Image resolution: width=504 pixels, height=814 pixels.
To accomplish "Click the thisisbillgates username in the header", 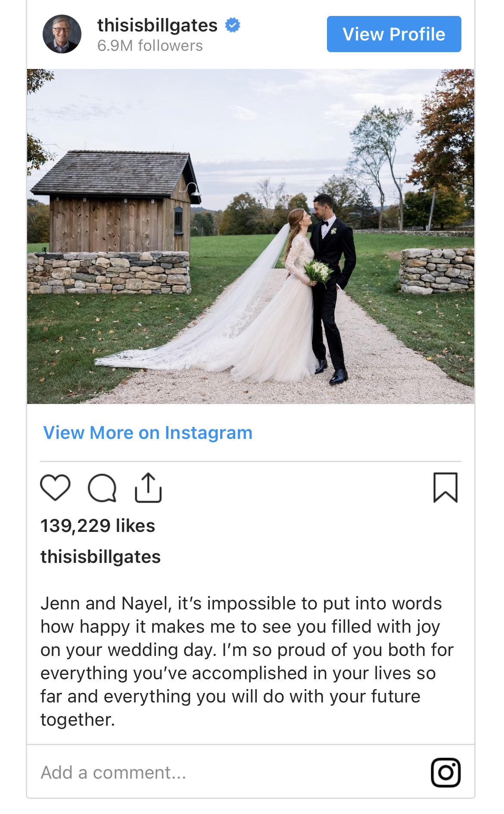I will point(157,25).
